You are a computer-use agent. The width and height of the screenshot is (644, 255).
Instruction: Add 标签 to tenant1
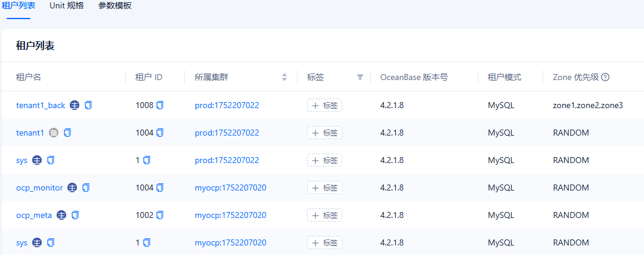[324, 133]
